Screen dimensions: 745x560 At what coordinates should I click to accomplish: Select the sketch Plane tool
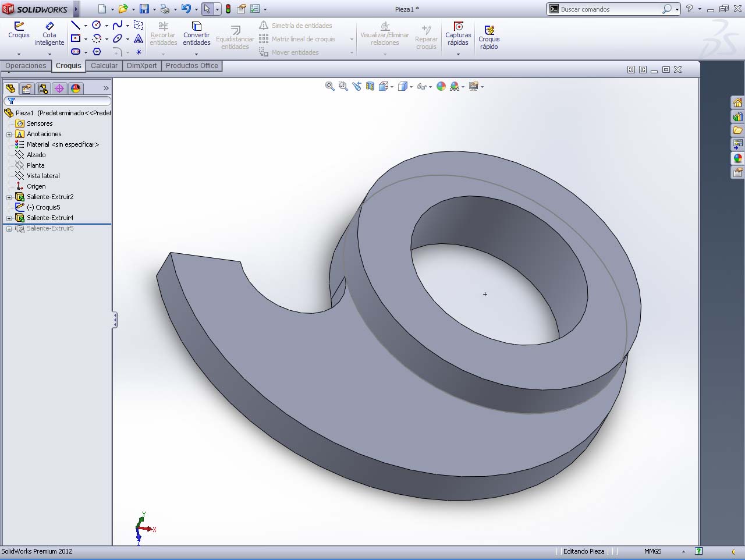click(x=139, y=25)
